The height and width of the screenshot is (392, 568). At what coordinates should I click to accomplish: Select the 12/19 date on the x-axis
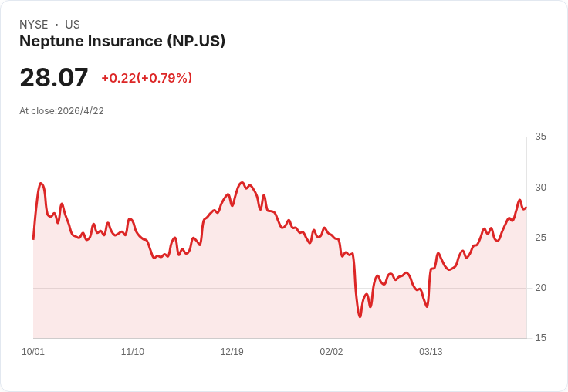(232, 351)
